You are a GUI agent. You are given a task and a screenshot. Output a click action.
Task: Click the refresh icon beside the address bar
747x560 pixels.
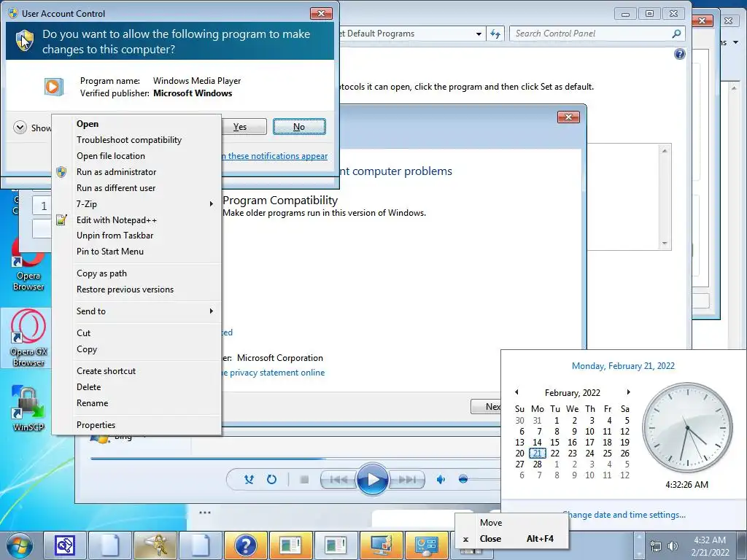[495, 34]
